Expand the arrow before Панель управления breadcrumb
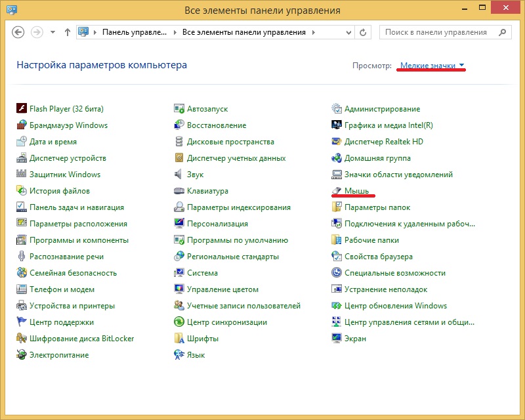The width and height of the screenshot is (525, 420). (95, 33)
